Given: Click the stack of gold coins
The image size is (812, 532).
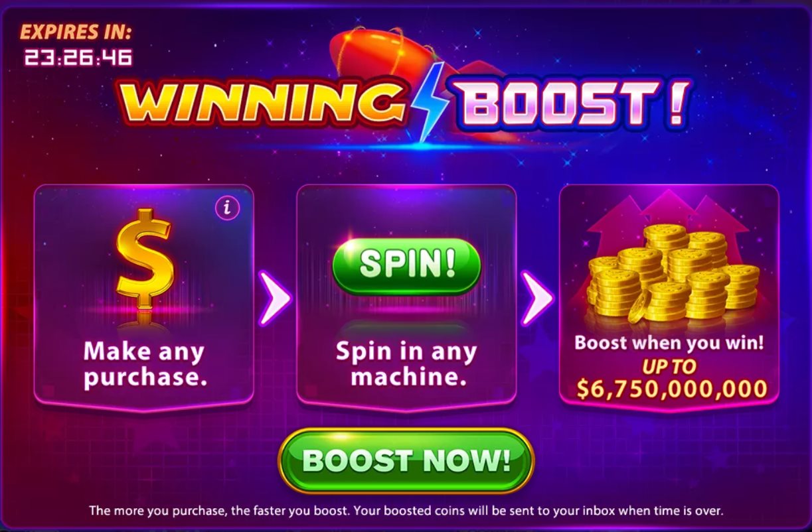Looking at the screenshot, I should [x=673, y=273].
